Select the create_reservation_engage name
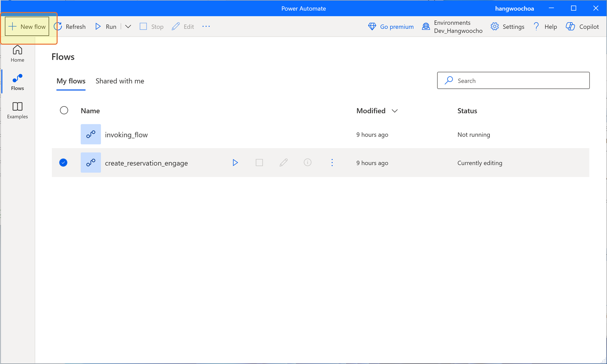 click(146, 163)
